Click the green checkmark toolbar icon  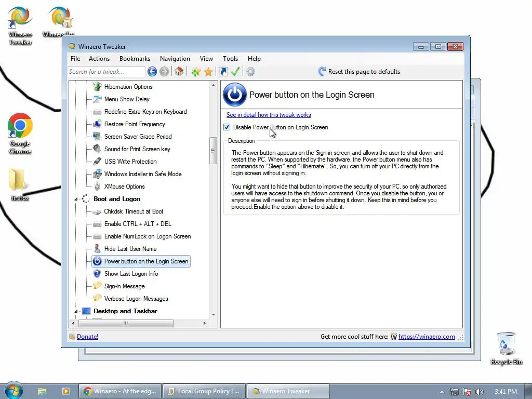pyautogui.click(x=235, y=72)
